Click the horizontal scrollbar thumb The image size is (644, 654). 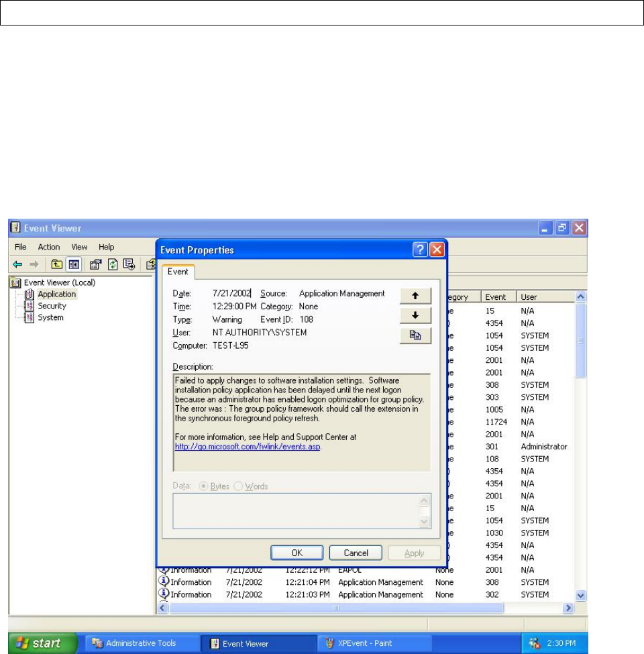click(x=337, y=608)
